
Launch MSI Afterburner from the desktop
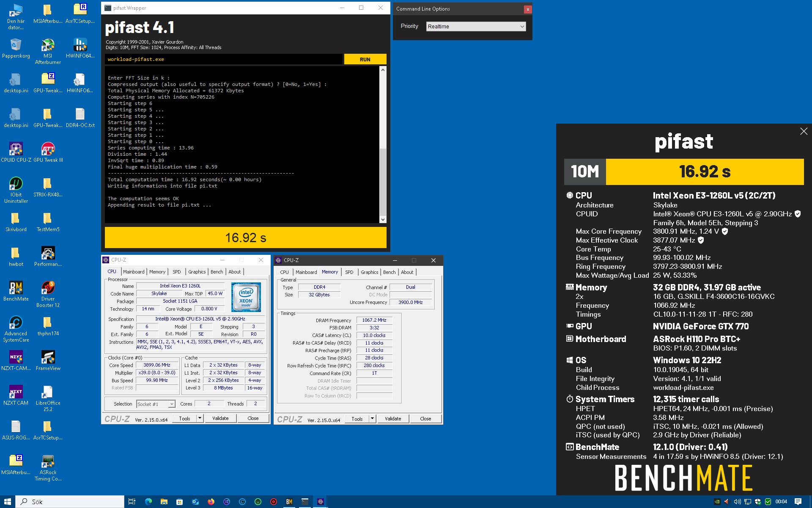[48, 52]
